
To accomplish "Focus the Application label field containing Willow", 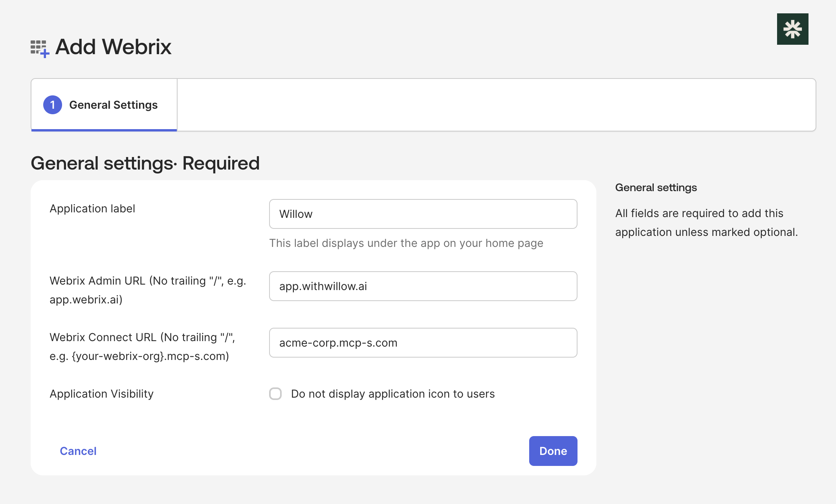I will point(423,214).
